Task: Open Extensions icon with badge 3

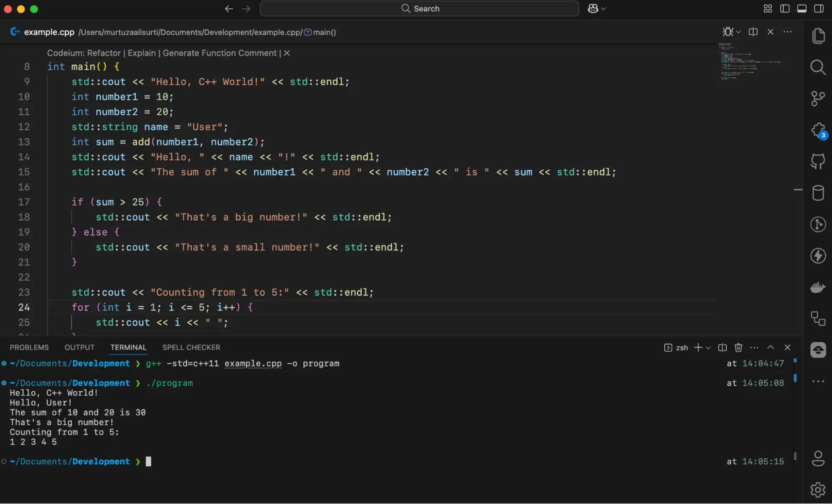Action: (818, 131)
